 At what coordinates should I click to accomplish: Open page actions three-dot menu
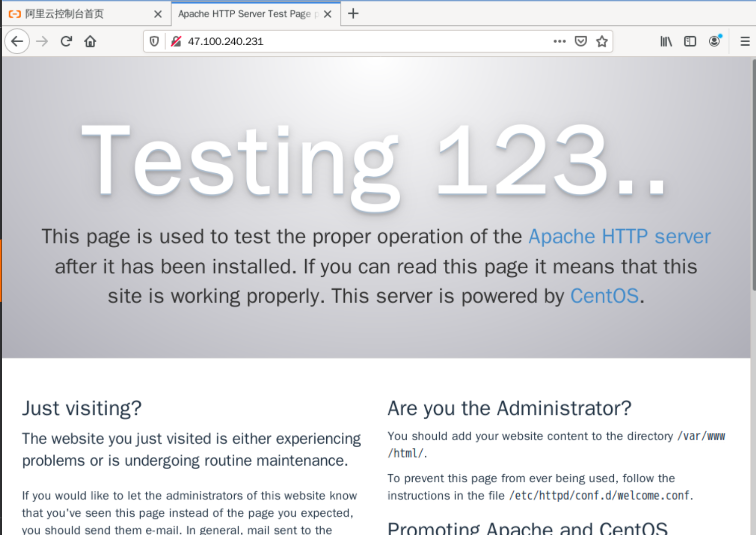559,41
